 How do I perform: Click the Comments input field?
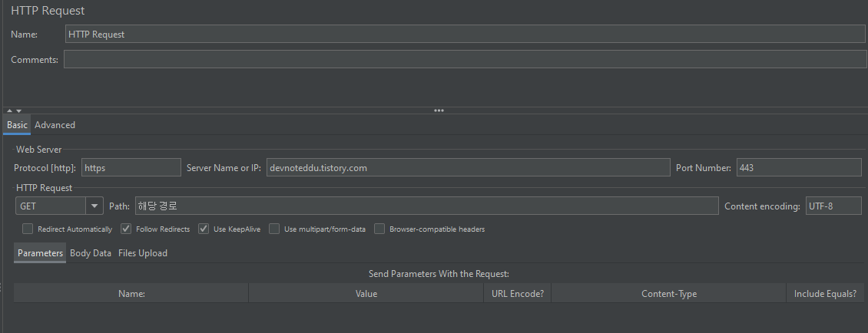(465, 59)
